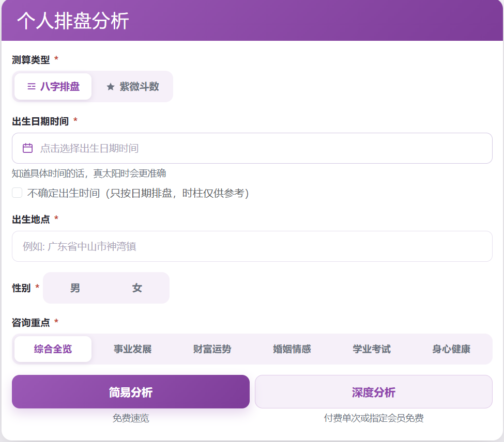Choose 事业发展 as consultation focus
504x442 pixels.
[x=132, y=349]
